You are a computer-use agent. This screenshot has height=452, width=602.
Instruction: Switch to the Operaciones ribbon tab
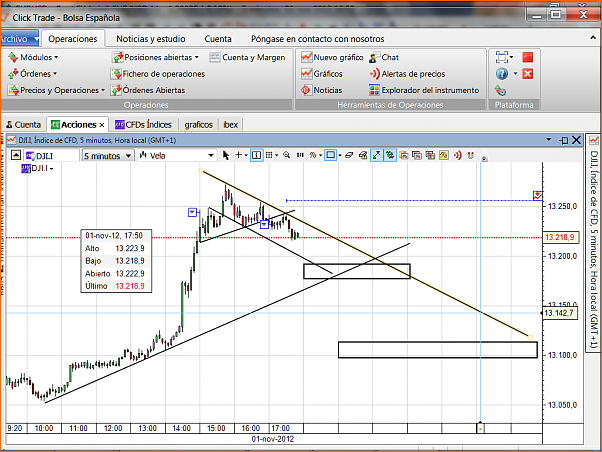tap(73, 39)
